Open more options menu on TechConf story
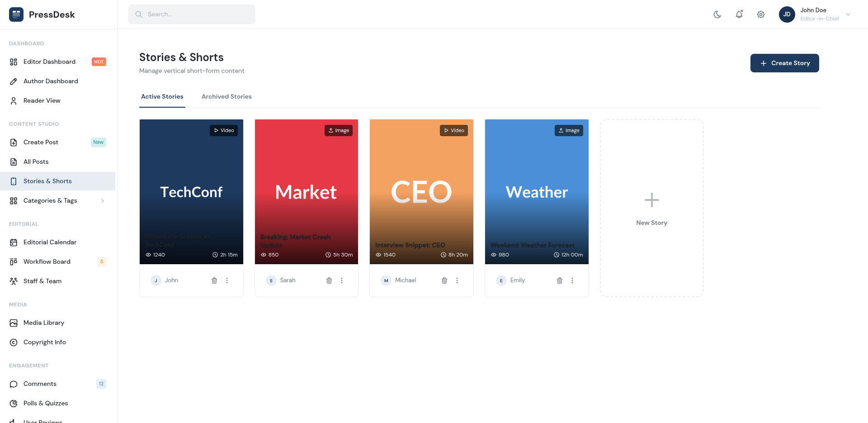 coord(227,280)
